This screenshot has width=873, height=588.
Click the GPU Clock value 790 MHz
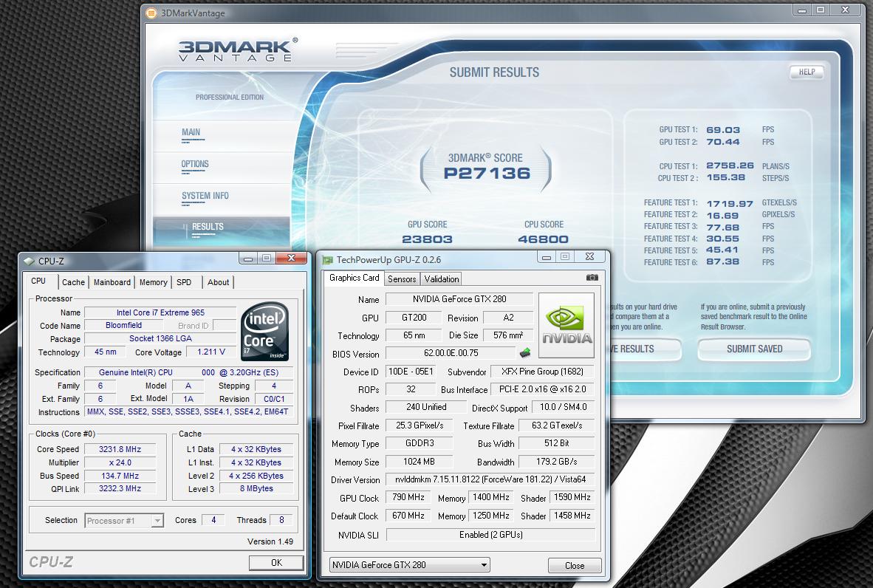click(x=408, y=497)
